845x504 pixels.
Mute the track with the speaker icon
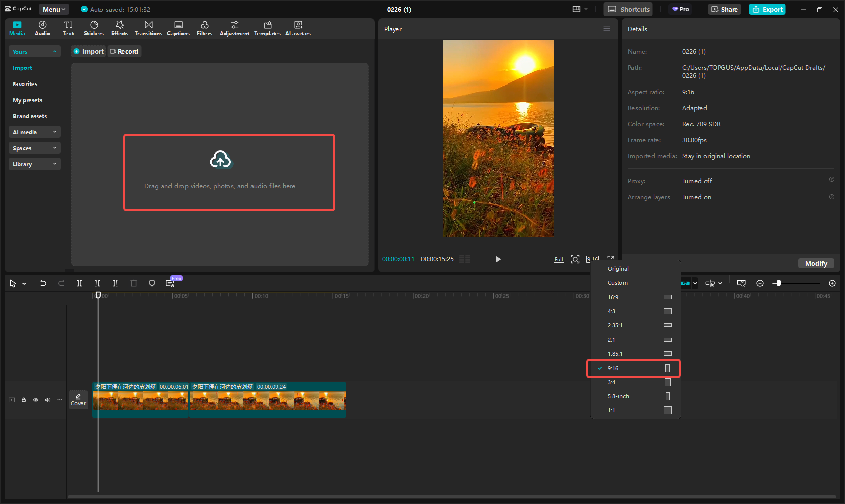pos(48,400)
